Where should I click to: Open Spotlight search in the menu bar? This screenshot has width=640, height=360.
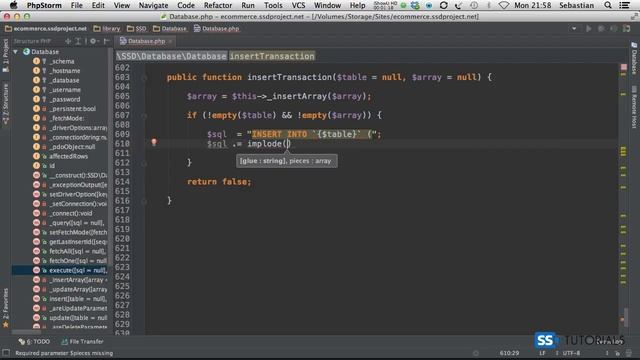[608, 5]
